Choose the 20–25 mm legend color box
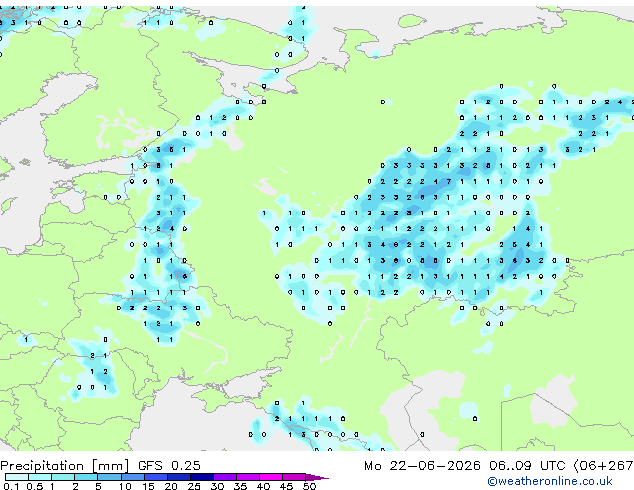The height and width of the screenshot is (490, 634). click(x=179, y=477)
